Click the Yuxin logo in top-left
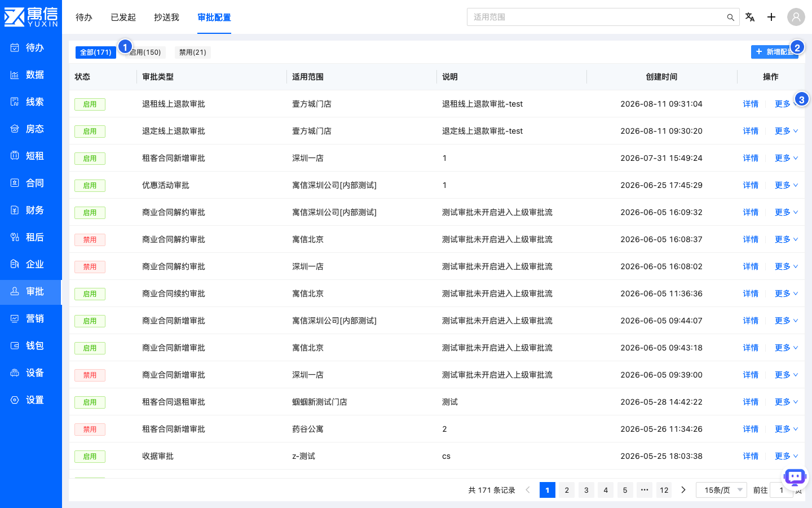Viewport: 812px width, 508px height. 31,17
